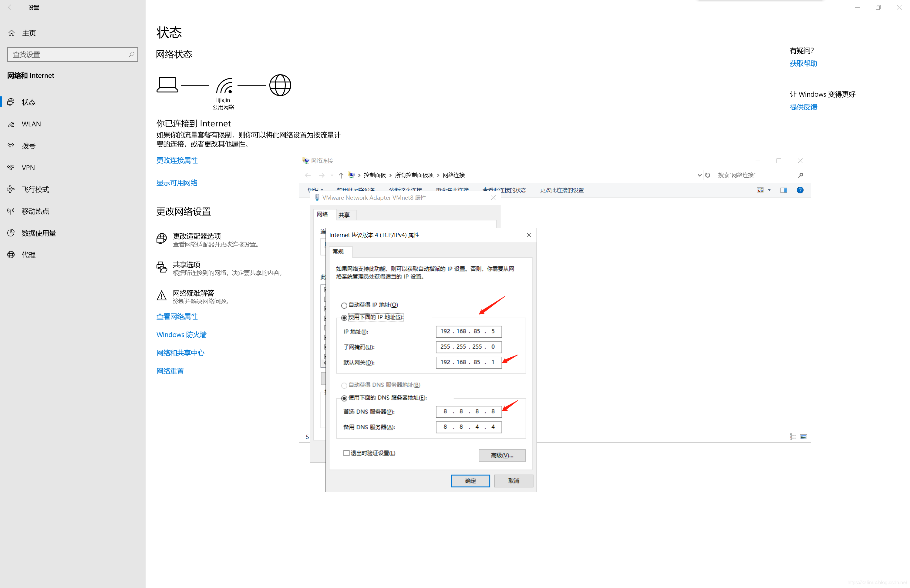The image size is (910, 588).
Task: Click the IP 地址 field 192.168.85.5
Action: (468, 331)
